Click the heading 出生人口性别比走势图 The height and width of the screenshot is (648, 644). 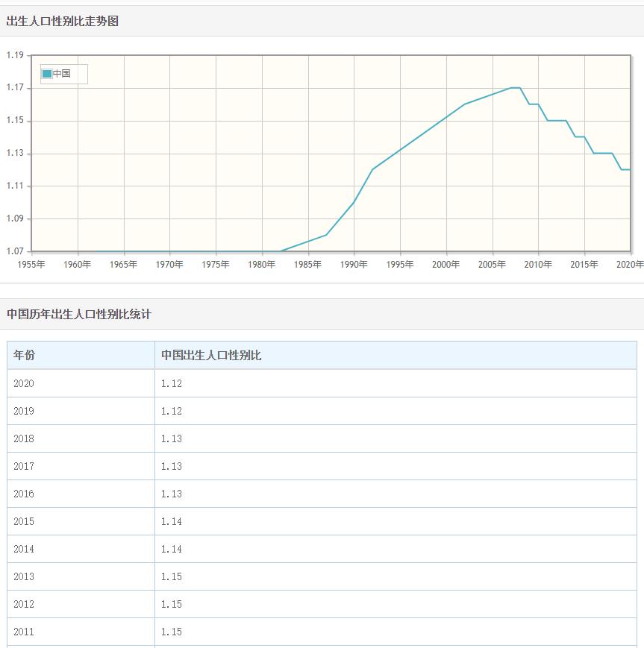(63, 21)
